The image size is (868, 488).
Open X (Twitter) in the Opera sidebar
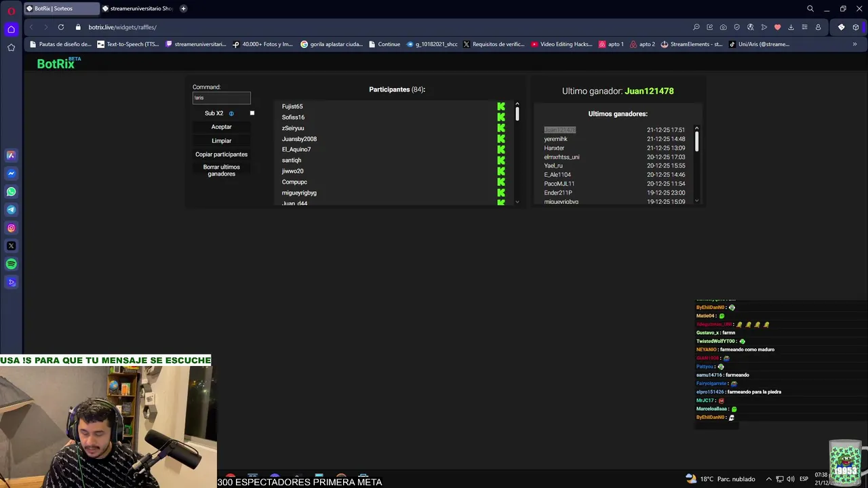point(11,246)
